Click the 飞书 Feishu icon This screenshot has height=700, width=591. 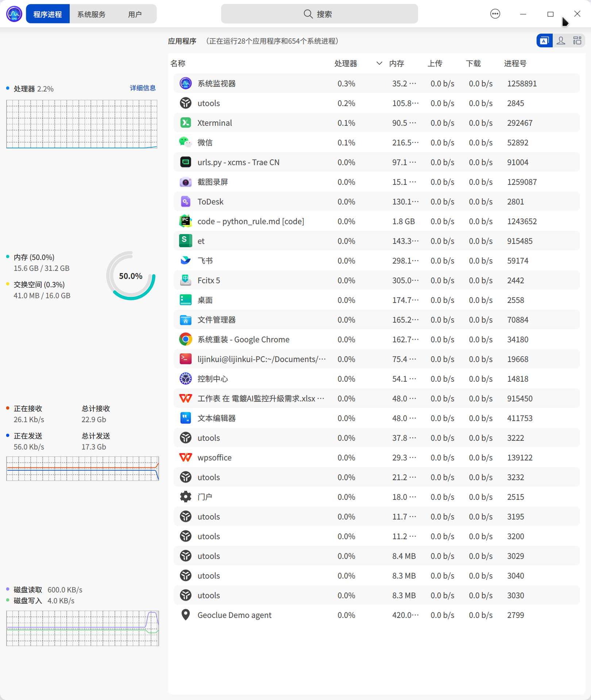186,261
